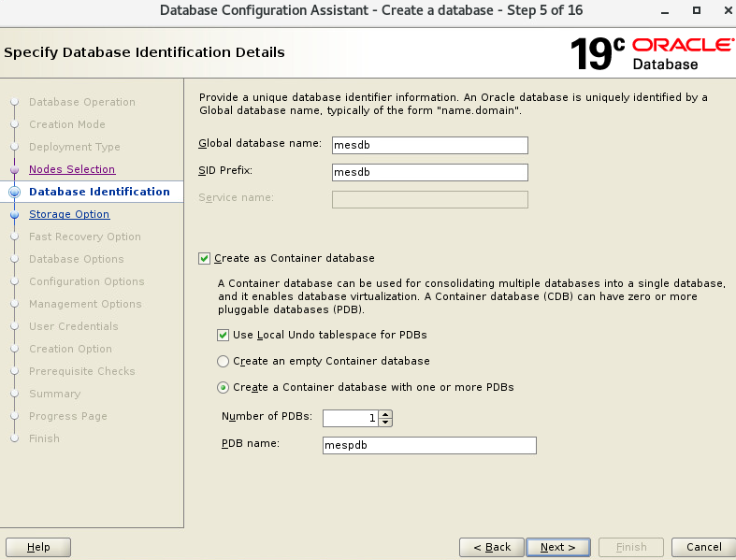
Task: Click the Nodes Selection step bullet icon
Action: pos(14,170)
